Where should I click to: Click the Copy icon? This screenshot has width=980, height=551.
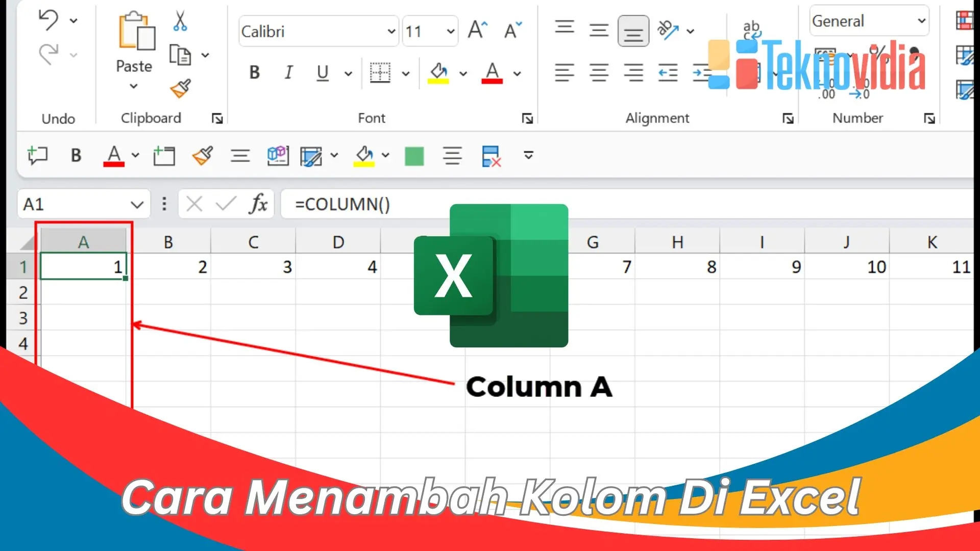180,55
